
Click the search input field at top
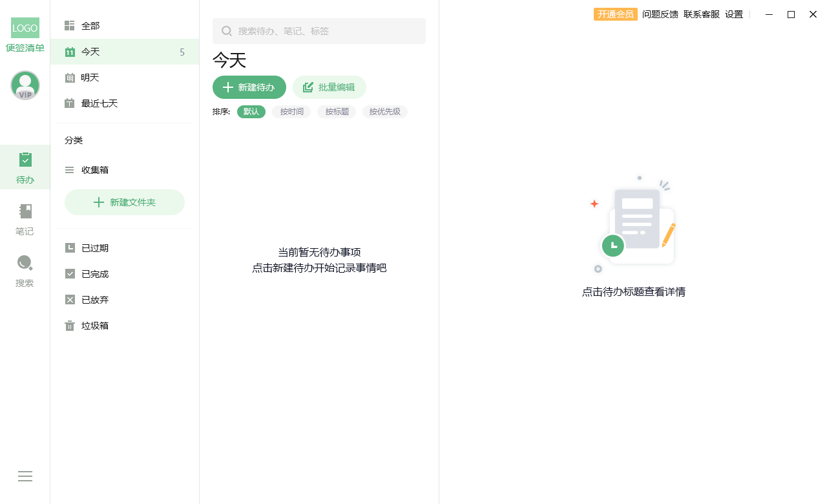click(319, 30)
